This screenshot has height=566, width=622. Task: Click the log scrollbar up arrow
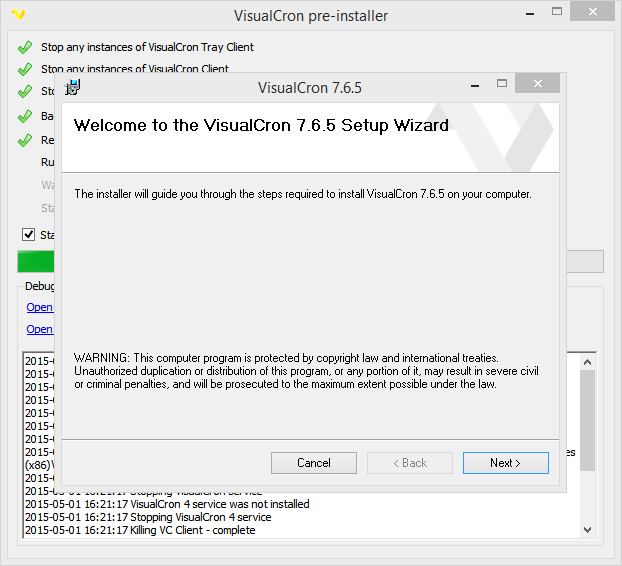tap(588, 360)
